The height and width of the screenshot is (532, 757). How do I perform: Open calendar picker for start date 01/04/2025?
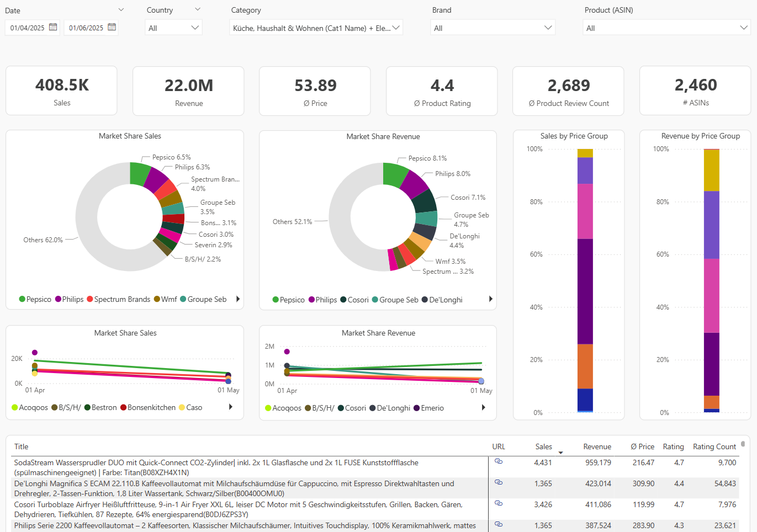[53, 27]
